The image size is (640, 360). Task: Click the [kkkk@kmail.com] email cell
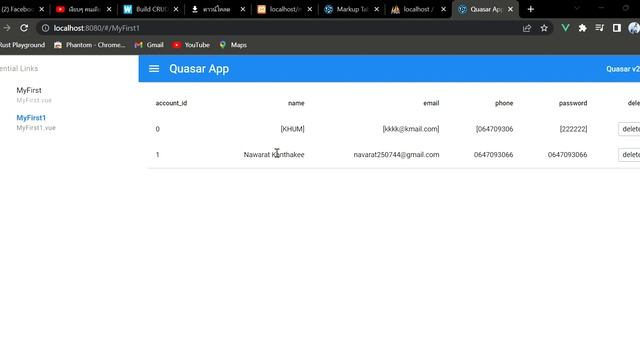[x=411, y=129]
